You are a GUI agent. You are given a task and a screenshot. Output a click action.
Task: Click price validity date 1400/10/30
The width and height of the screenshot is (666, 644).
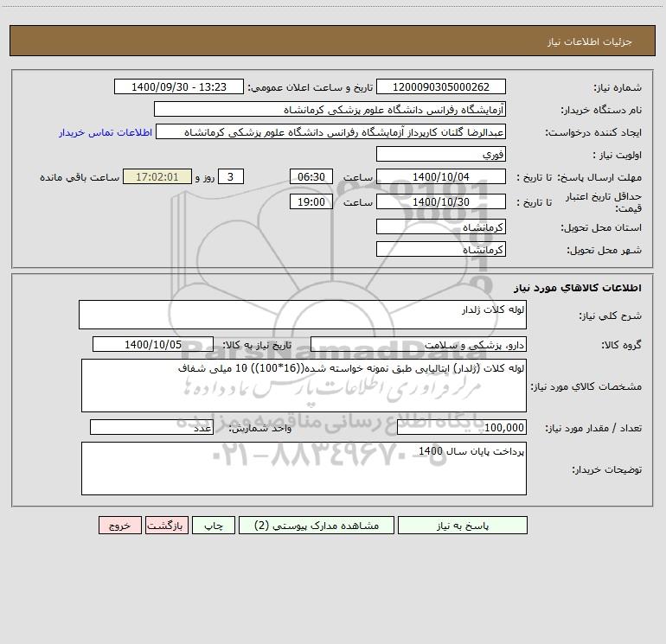441,202
